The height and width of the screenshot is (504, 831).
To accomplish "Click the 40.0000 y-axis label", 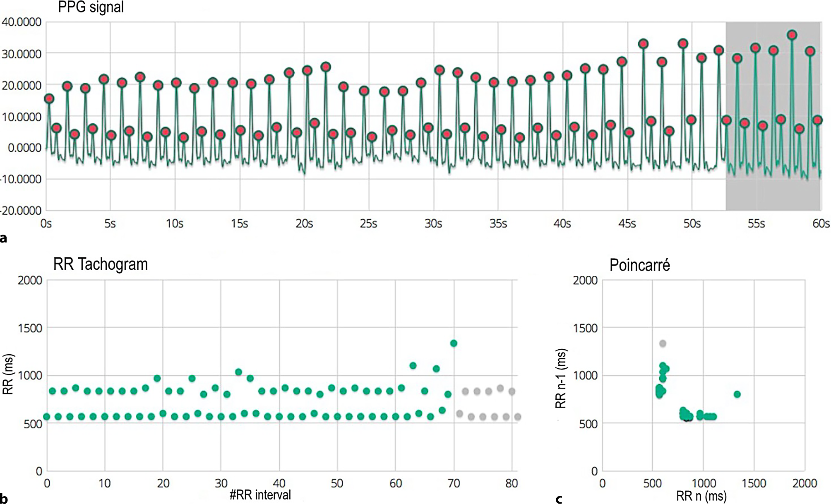I will [22, 22].
